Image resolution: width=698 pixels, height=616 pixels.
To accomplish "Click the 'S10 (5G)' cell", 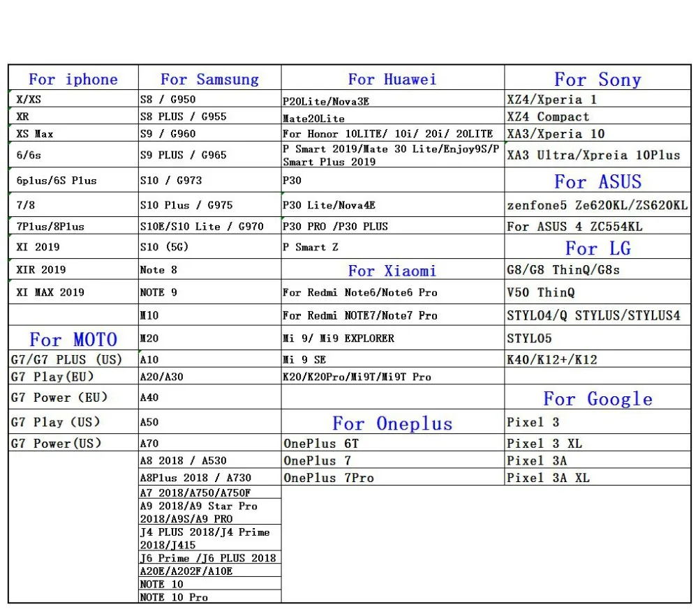I will [209, 246].
